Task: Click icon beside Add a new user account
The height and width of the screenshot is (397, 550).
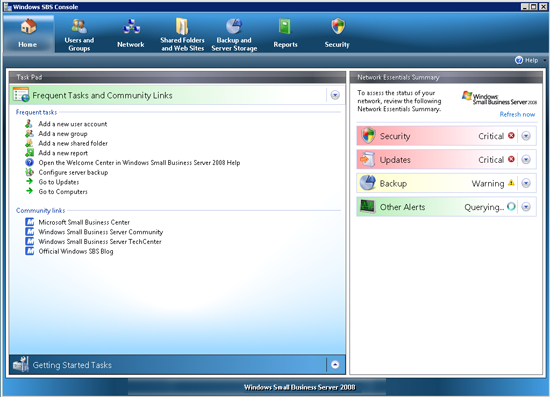Action: pyautogui.click(x=29, y=124)
